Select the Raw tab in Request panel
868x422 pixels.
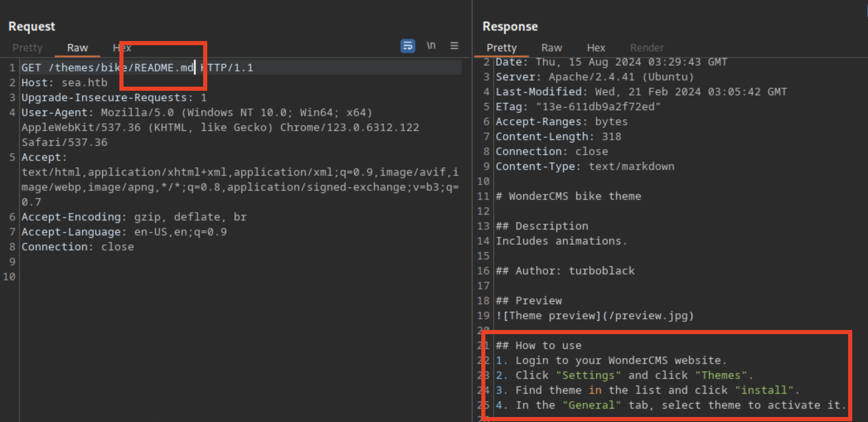point(78,48)
